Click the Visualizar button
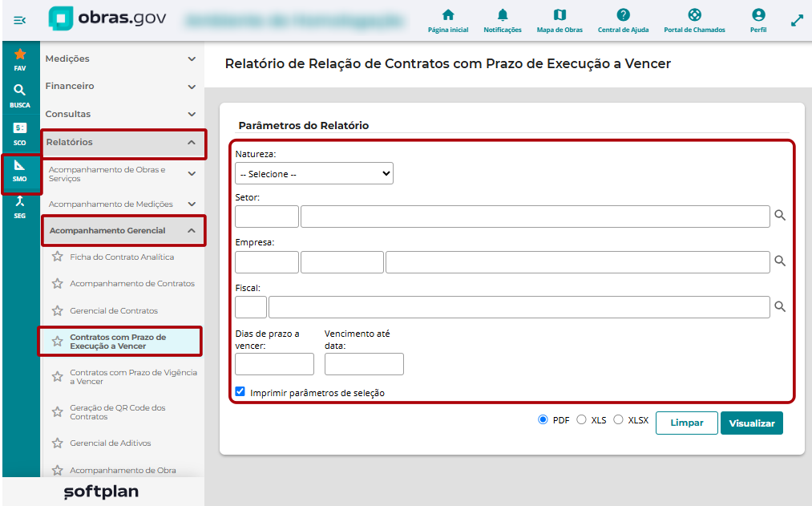The image size is (812, 506). 751,423
